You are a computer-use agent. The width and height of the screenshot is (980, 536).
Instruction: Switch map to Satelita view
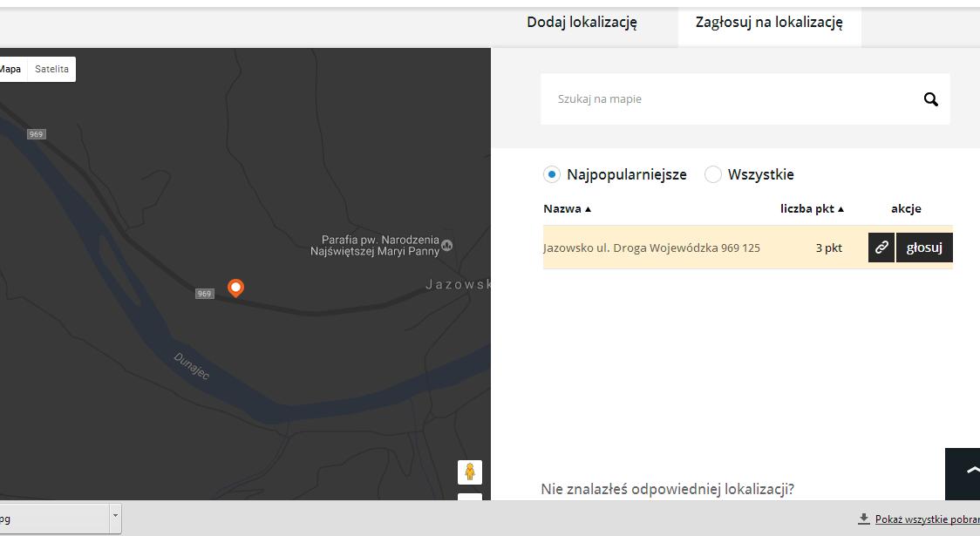coord(51,70)
